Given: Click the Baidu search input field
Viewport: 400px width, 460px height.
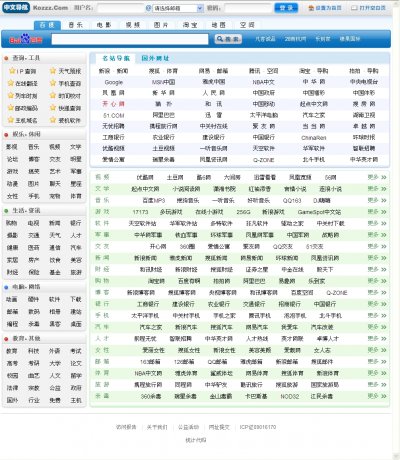Looking at the screenshot, I should click(x=130, y=39).
